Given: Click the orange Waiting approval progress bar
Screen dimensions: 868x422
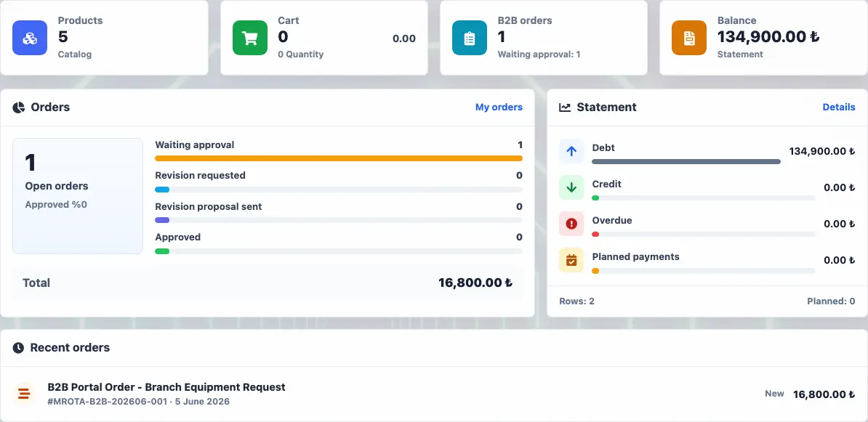Looking at the screenshot, I should click(339, 158).
